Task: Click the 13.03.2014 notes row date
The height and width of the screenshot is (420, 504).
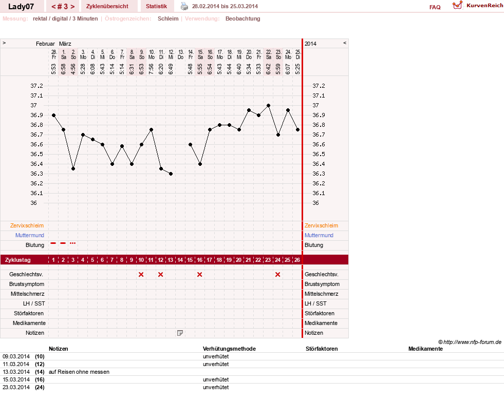Action: click(x=16, y=372)
